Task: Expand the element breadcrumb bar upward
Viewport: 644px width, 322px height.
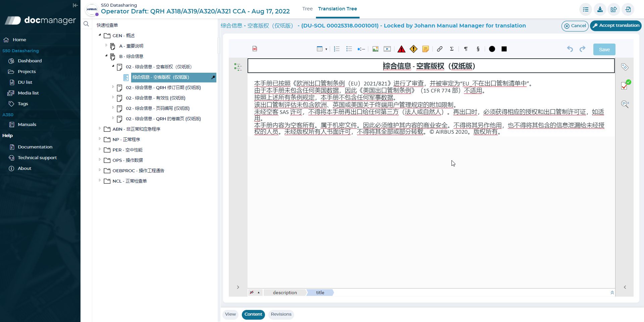Action: (612, 293)
